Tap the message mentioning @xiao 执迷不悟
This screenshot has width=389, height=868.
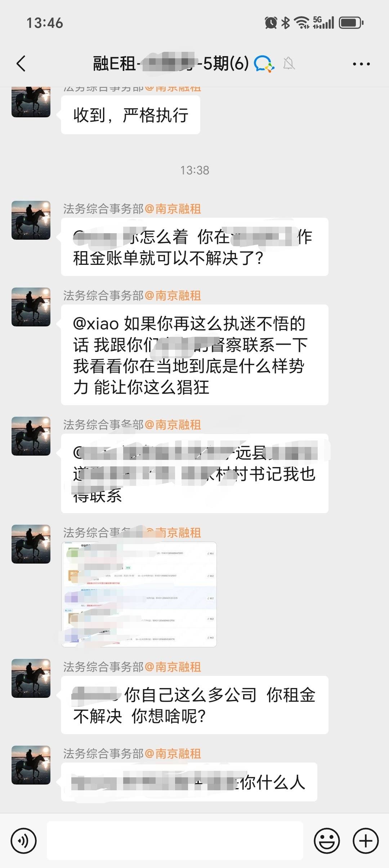194,355
